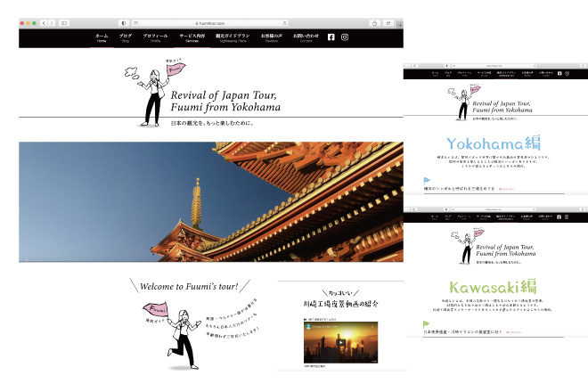Toggle the Safari sidebar button
588x392 pixels.
[x=64, y=22]
